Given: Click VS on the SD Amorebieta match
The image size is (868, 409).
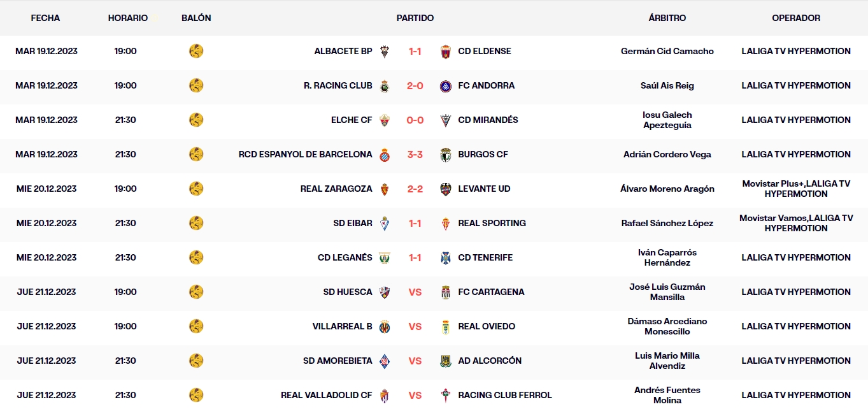Looking at the screenshot, I should (x=415, y=361).
